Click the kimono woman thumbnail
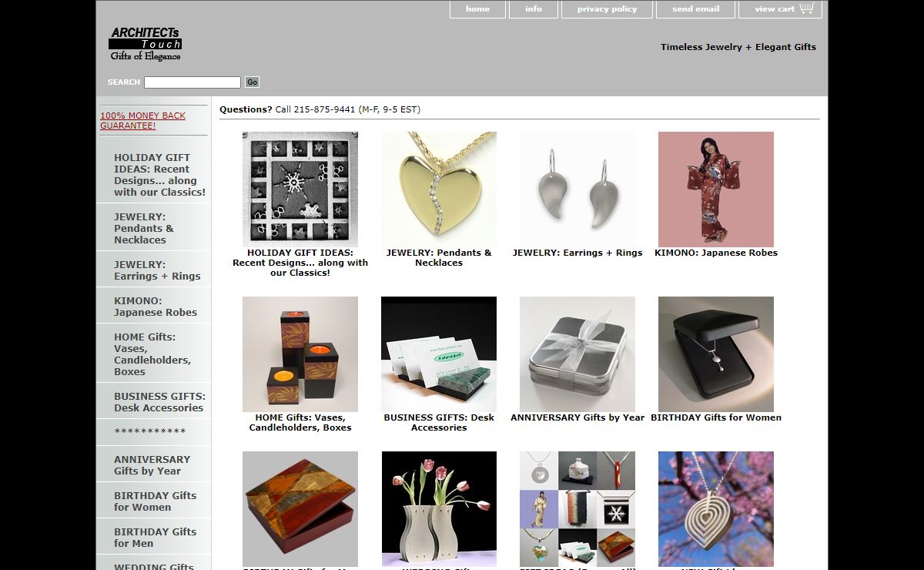Viewport: 924px width, 570px height. point(716,189)
